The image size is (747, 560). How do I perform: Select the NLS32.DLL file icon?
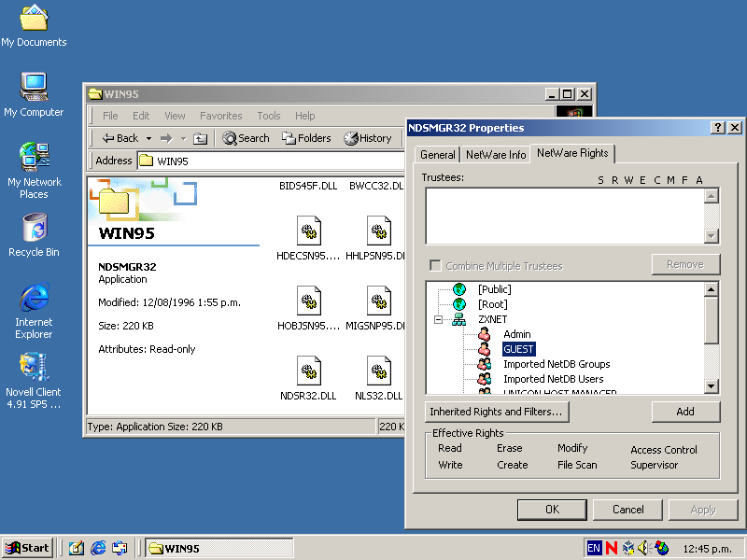tap(379, 371)
